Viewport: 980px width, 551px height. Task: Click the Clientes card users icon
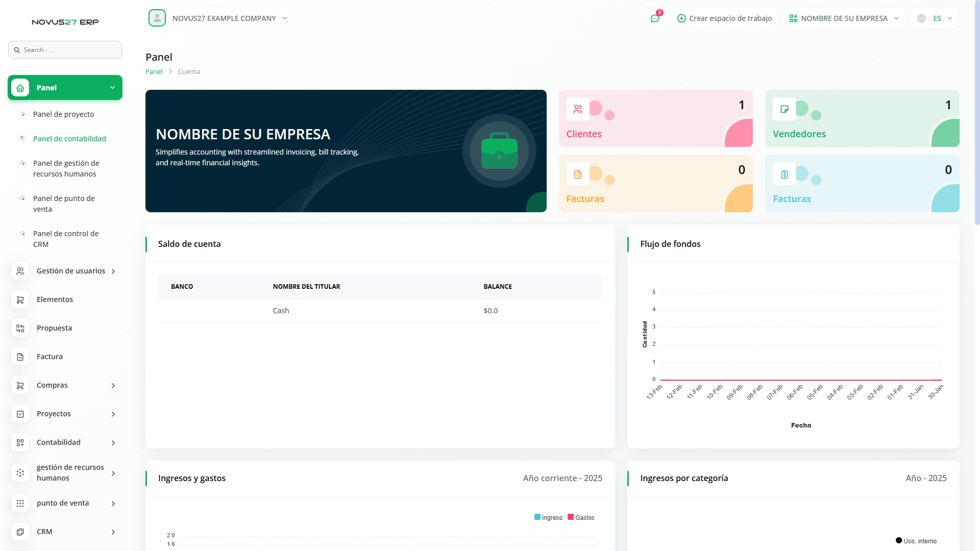click(578, 109)
